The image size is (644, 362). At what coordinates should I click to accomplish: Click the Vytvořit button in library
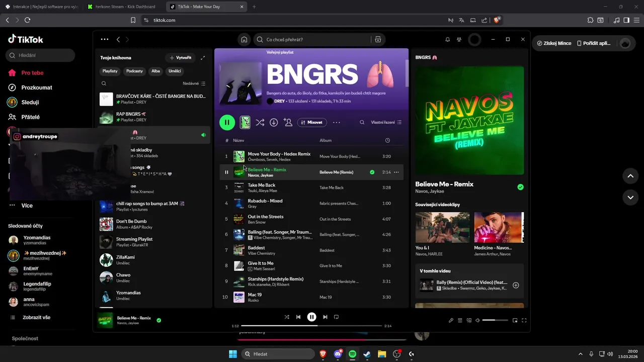coord(181,58)
